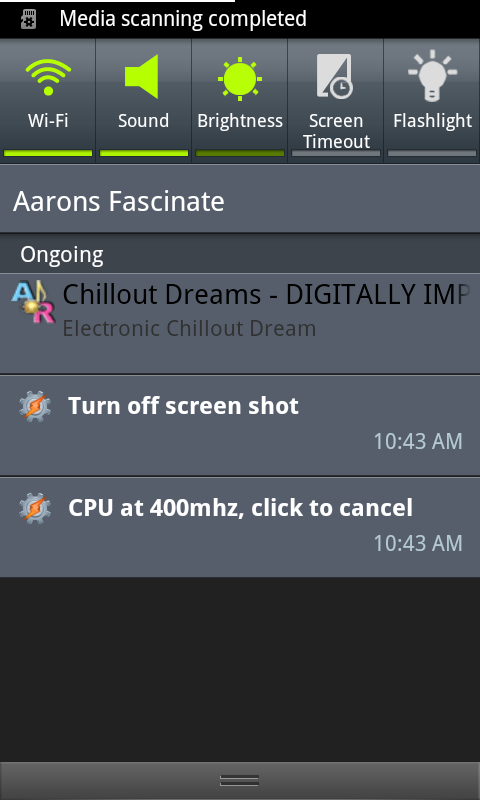This screenshot has width=480, height=800.
Task: Tap the SD card icon in status bar
Action: [29, 19]
